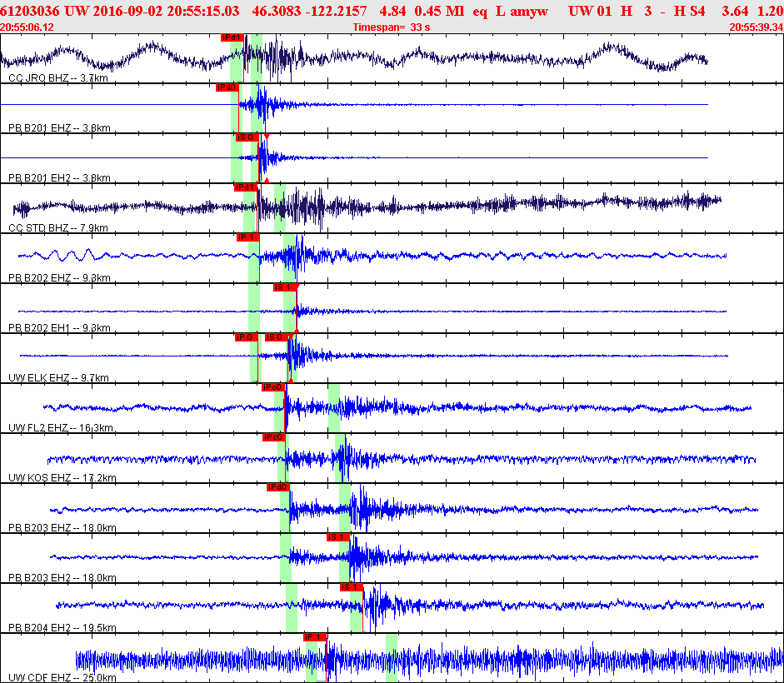The height and width of the screenshot is (683, 784).
Task: Select the 'PB B204 EH2 -- 19.5km' station label
Action: click(x=62, y=628)
